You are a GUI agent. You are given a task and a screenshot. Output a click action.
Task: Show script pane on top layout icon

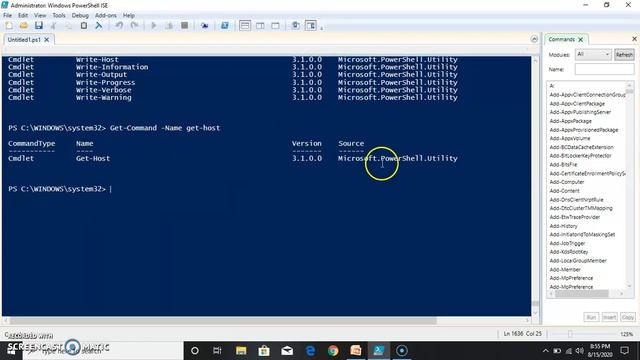(x=245, y=26)
